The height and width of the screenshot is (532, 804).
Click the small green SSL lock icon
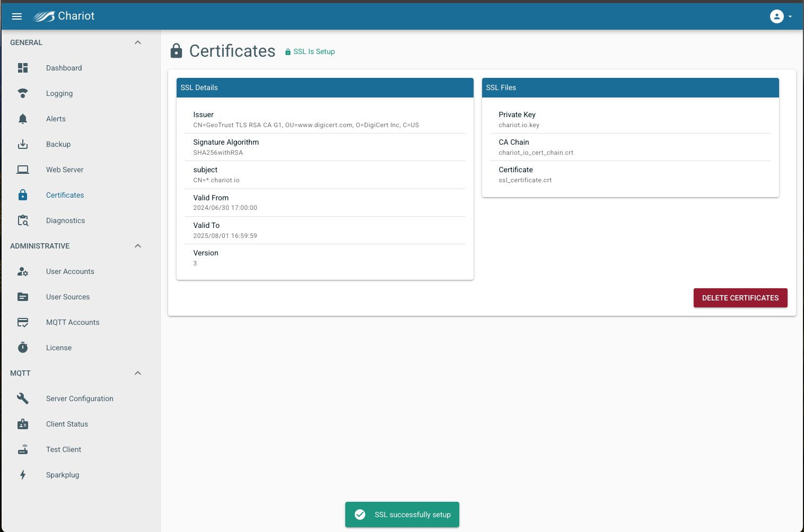[x=288, y=52]
